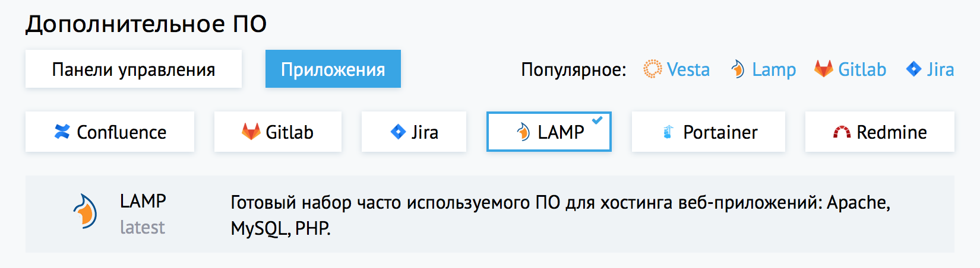The height and width of the screenshot is (268, 980).
Task: Toggle the blue checkmark on LAMP
Action: click(598, 120)
